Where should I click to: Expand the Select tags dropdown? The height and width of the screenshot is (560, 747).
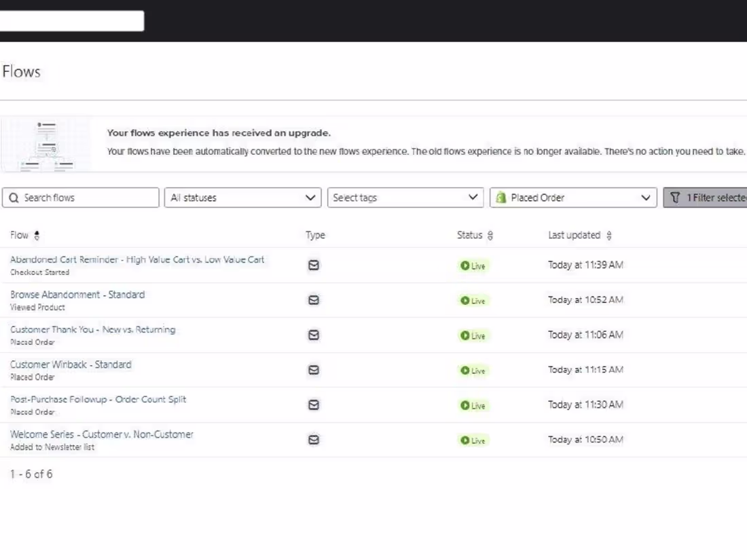tap(405, 198)
